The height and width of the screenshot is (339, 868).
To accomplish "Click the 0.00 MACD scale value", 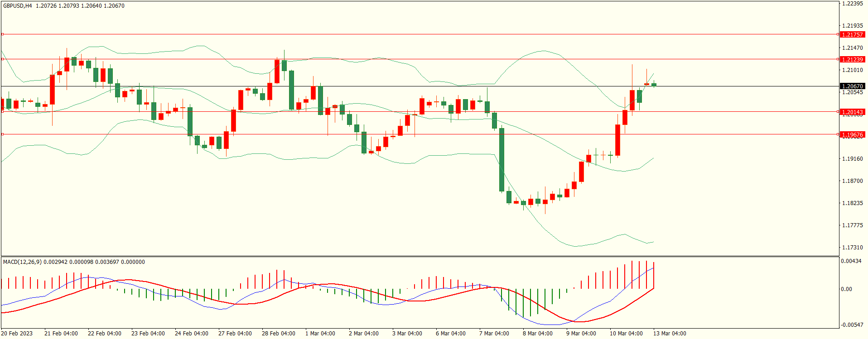I will 846,289.
